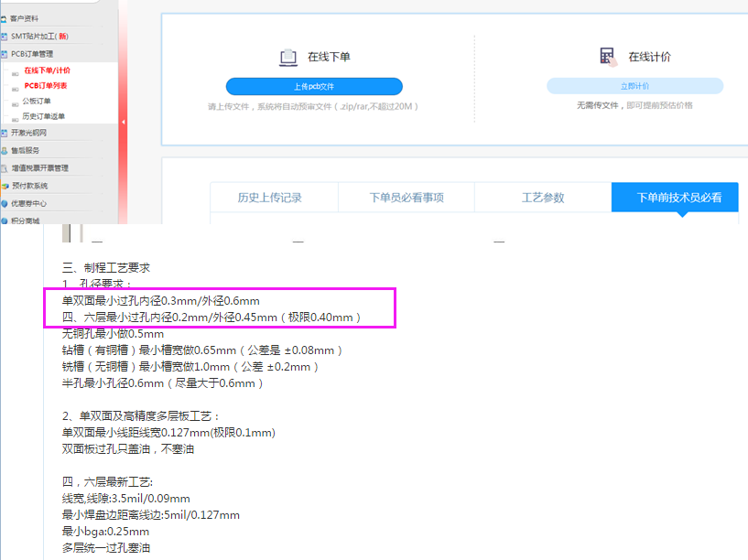
Task: Go to PCB订单列表 in the sidebar
Action: coord(46,85)
